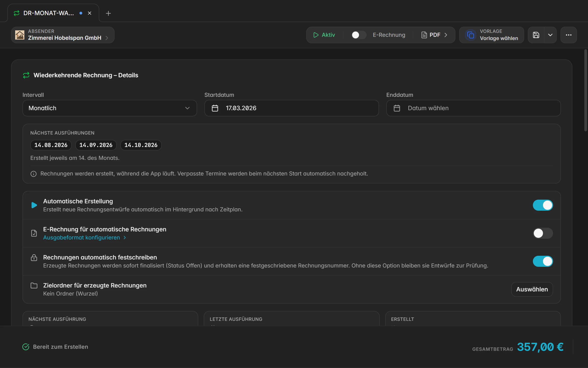Image resolution: width=588 pixels, height=368 pixels.
Task: Click the Auswählen button for Zielordner
Action: (x=532, y=289)
